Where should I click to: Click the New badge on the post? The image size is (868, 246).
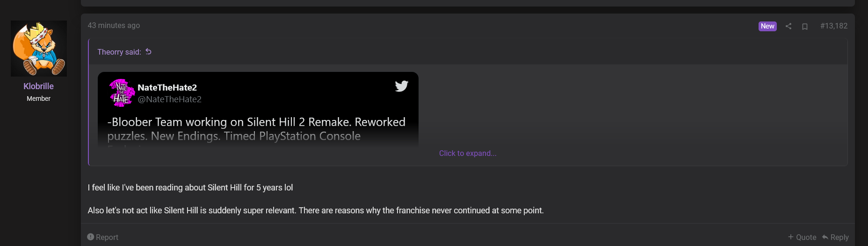point(767,26)
